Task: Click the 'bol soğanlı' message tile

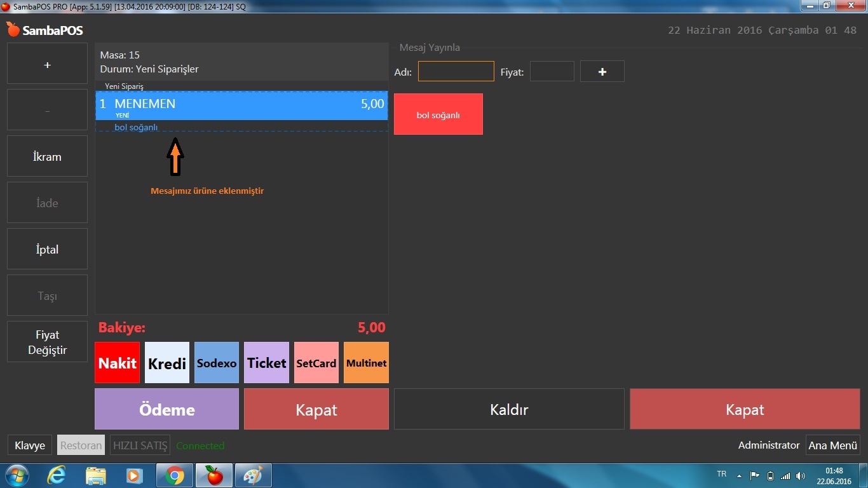Action: pyautogui.click(x=438, y=114)
